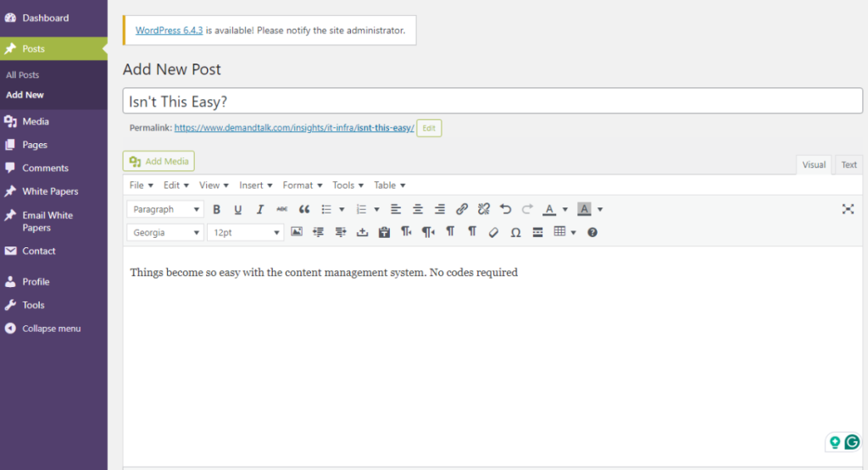Decrease indent of the paragraph
The width and height of the screenshot is (868, 470).
click(319, 232)
